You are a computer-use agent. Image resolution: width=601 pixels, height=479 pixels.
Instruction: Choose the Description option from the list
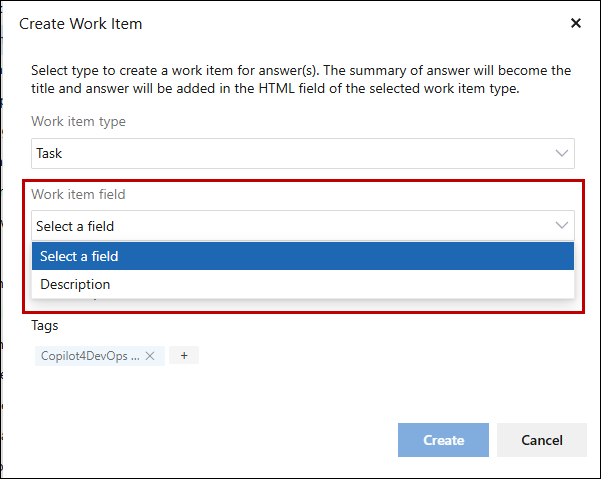coord(76,284)
